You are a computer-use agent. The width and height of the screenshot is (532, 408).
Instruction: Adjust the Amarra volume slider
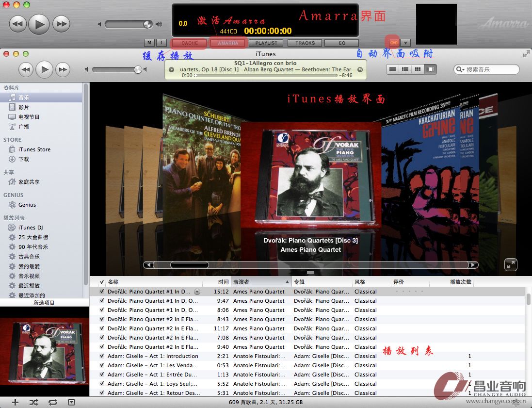pyautogui.click(x=129, y=24)
